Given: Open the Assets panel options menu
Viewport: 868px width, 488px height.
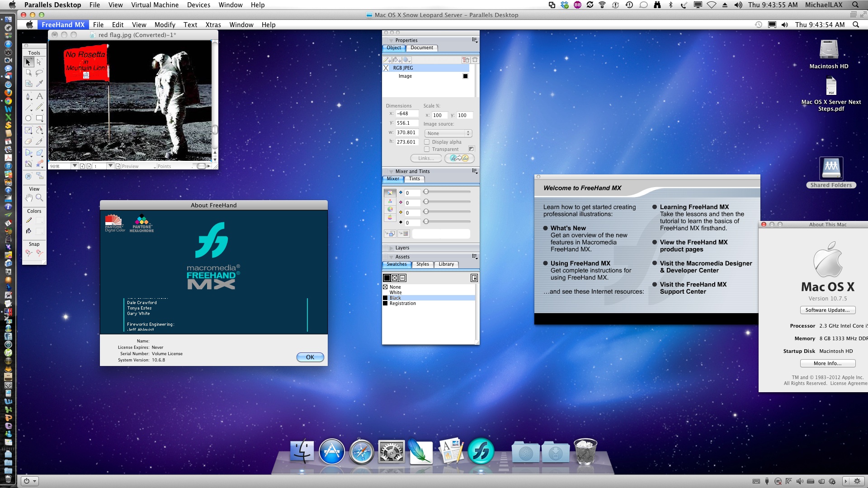Looking at the screenshot, I should 475,256.
